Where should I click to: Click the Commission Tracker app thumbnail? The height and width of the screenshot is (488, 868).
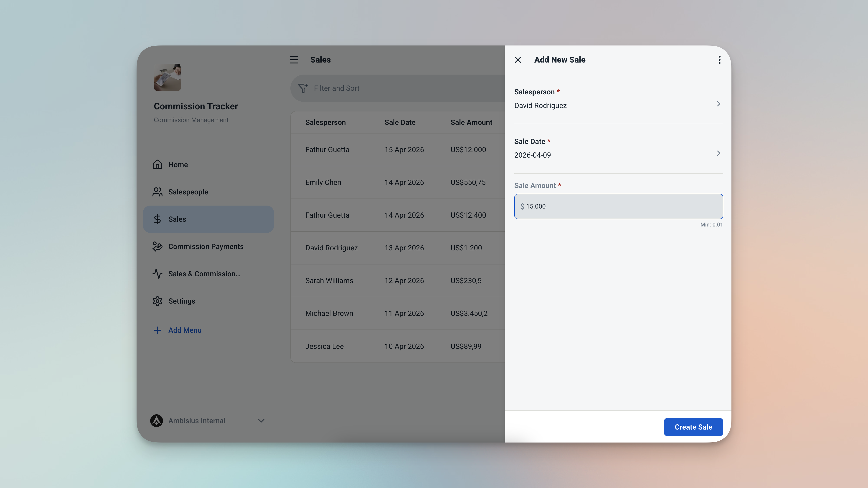pos(168,77)
